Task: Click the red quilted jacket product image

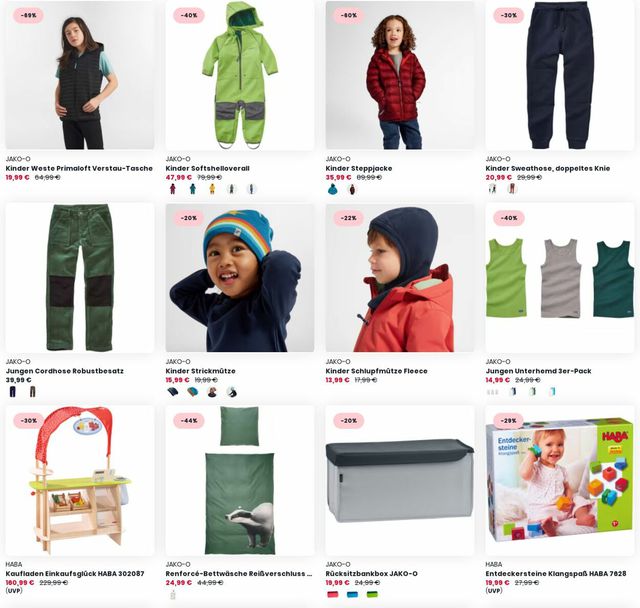Action: (400, 75)
